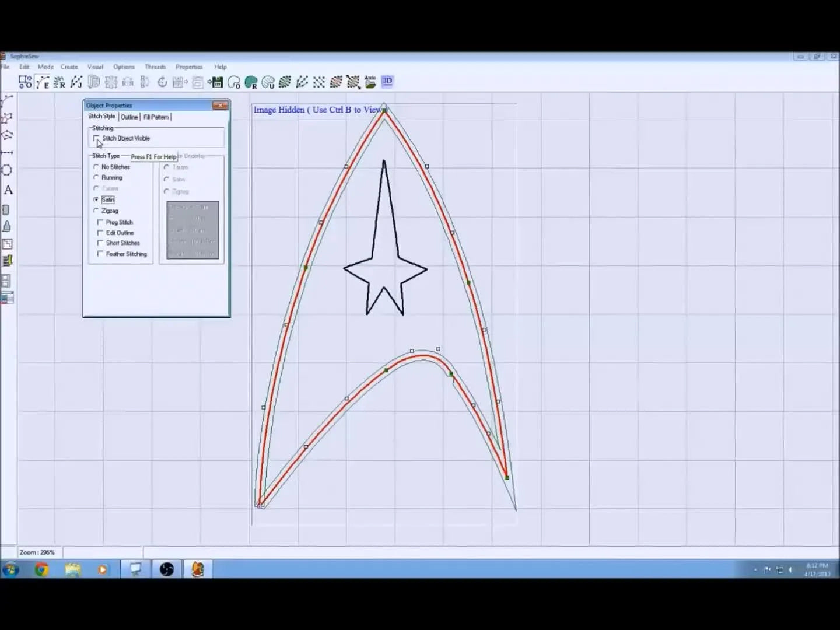This screenshot has height=630, width=840.
Task: Show outline view icon marked O
Action: click(234, 82)
